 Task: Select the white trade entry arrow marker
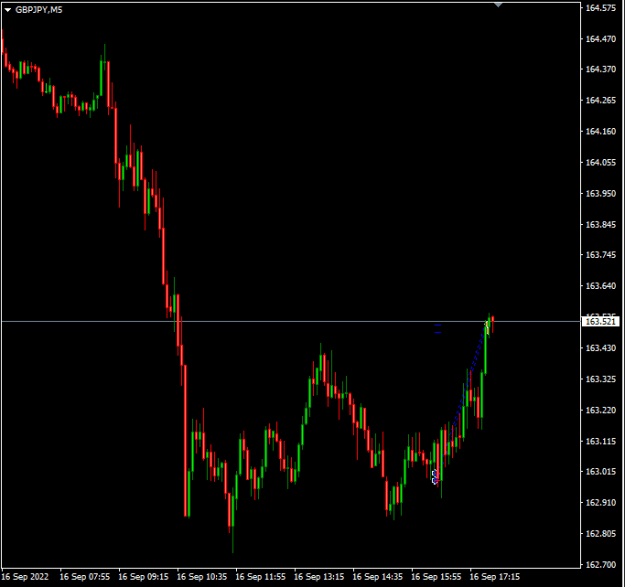click(435, 477)
